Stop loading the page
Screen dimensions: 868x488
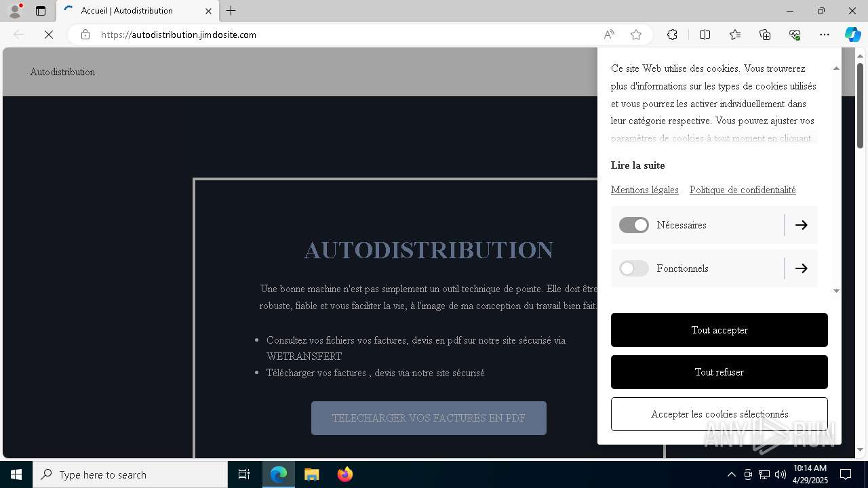(x=49, y=35)
